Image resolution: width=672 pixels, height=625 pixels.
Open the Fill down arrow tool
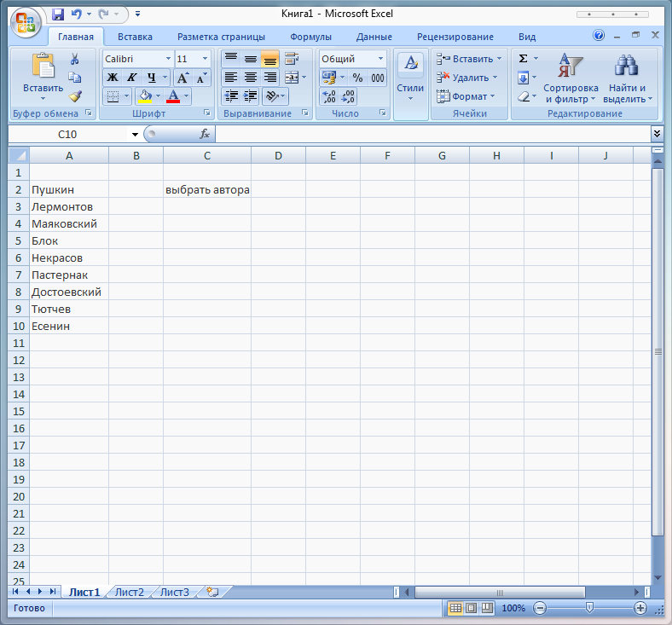[x=523, y=78]
